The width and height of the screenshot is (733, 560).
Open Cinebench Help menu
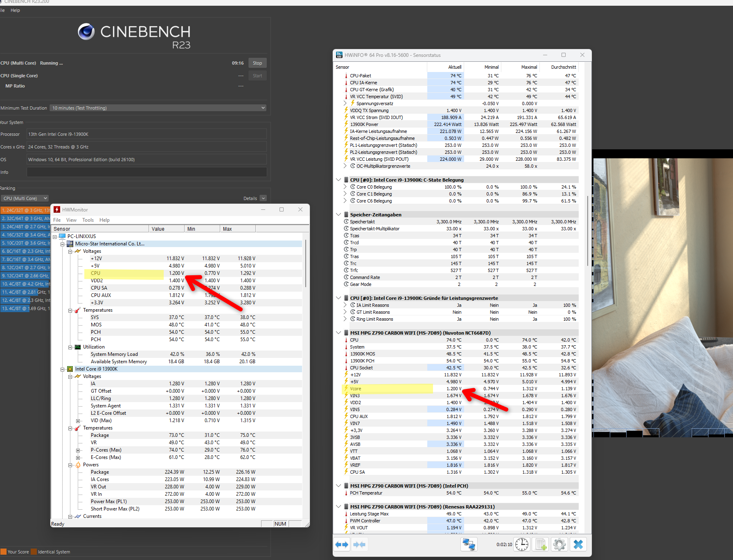coord(15,10)
